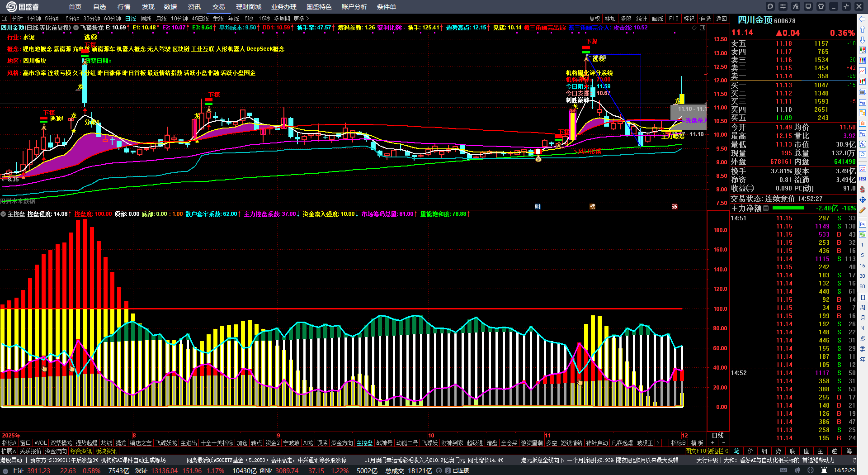This screenshot has width=868, height=475.
Task: Collapse the 主控盘 indicator panel circle arrow
Action: click(x=3, y=214)
